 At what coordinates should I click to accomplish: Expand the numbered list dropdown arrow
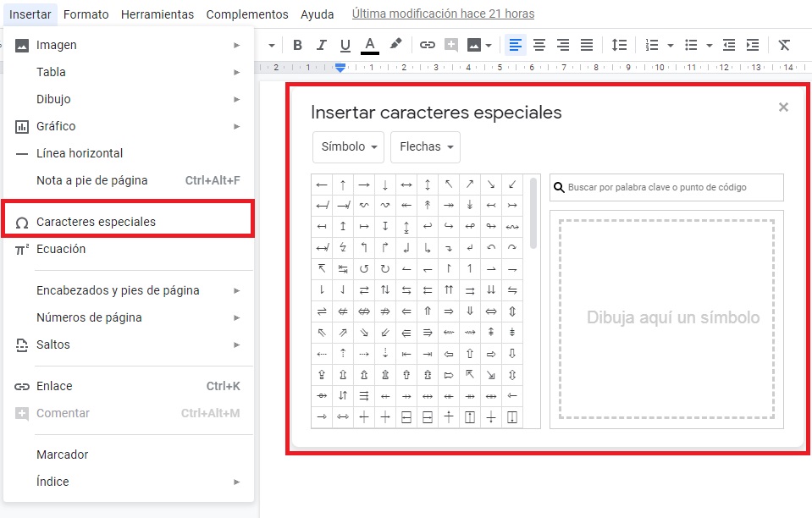pyautogui.click(x=670, y=45)
